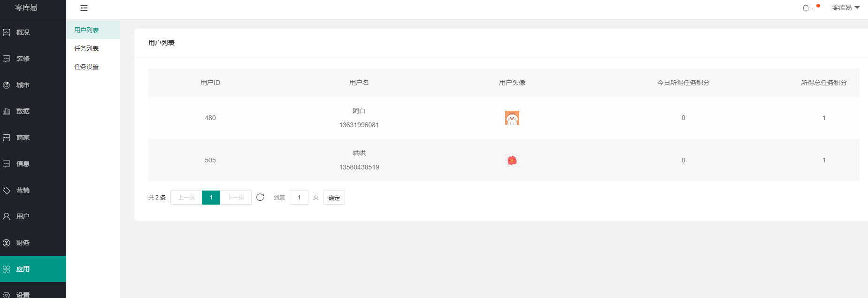Click the 信息 message sidebar icon
The image size is (868, 298).
click(x=7, y=164)
